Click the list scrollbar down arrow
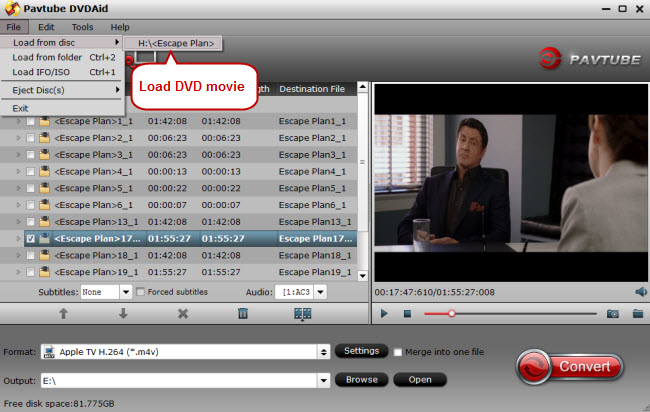Viewport: 650px width, 412px height. 363,276
